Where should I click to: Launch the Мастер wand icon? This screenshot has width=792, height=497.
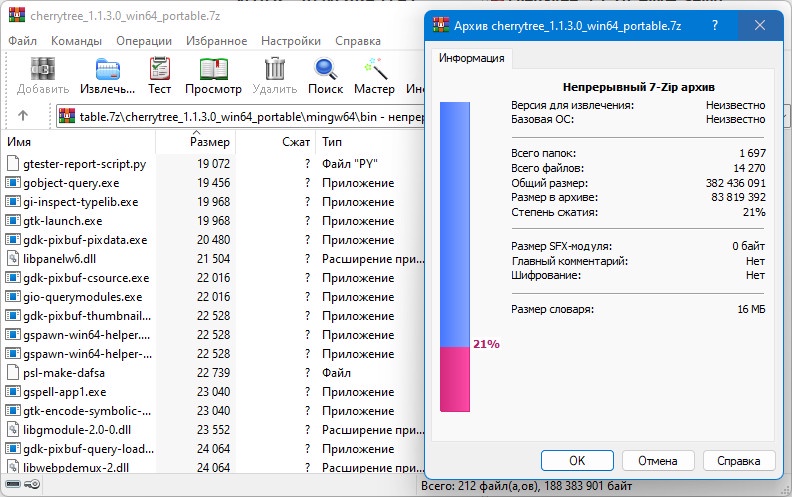375,69
